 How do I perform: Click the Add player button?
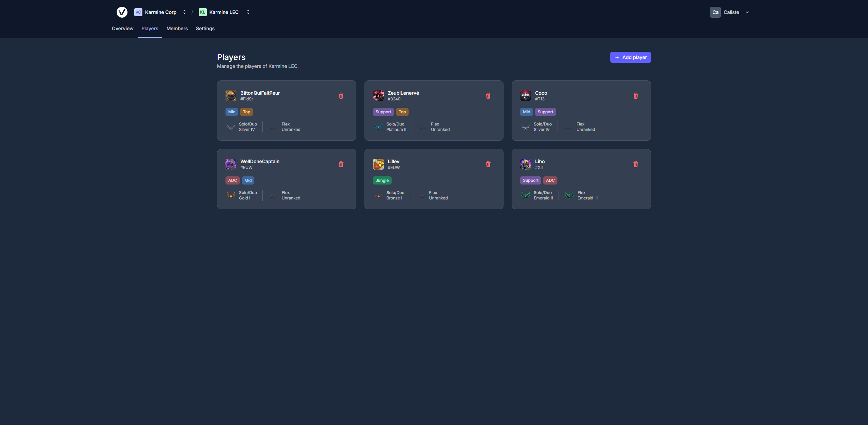click(x=630, y=57)
